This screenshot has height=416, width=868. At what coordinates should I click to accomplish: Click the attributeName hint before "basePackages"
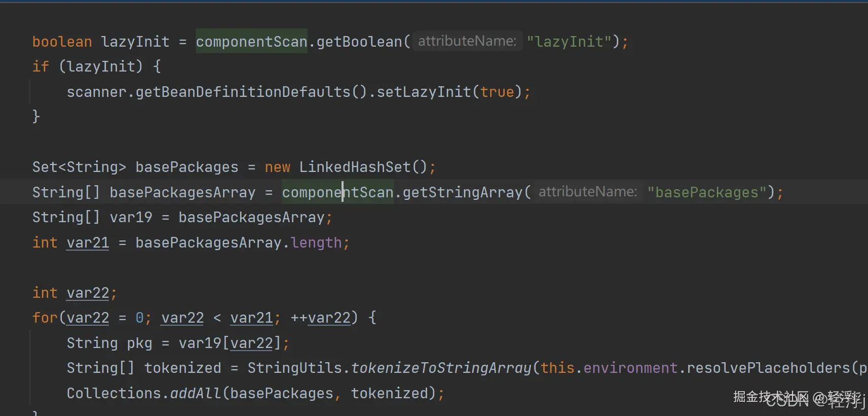588,192
